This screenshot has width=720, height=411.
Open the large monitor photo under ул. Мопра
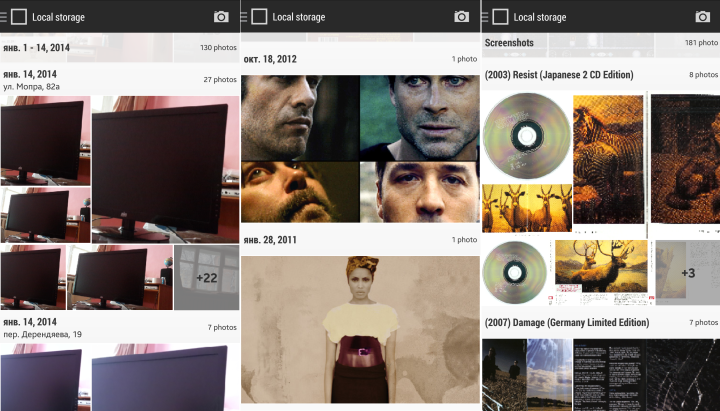165,169
